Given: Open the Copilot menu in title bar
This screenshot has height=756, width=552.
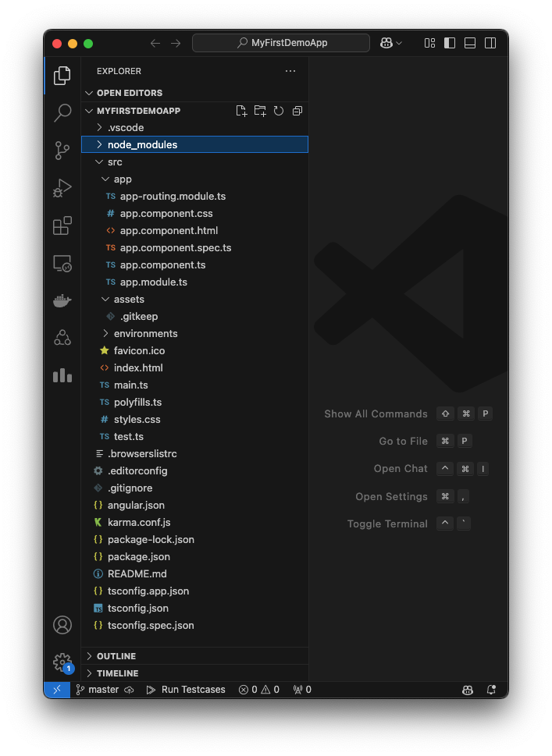Looking at the screenshot, I should tap(390, 43).
